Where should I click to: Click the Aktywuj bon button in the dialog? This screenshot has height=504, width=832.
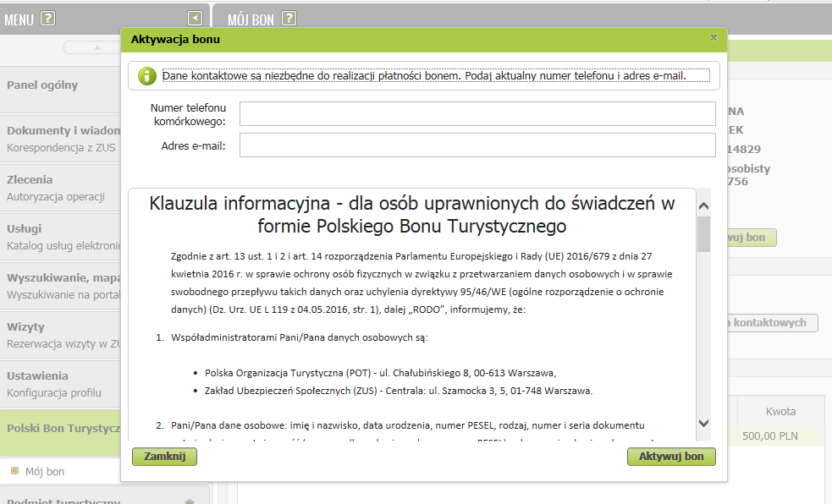pos(671,457)
